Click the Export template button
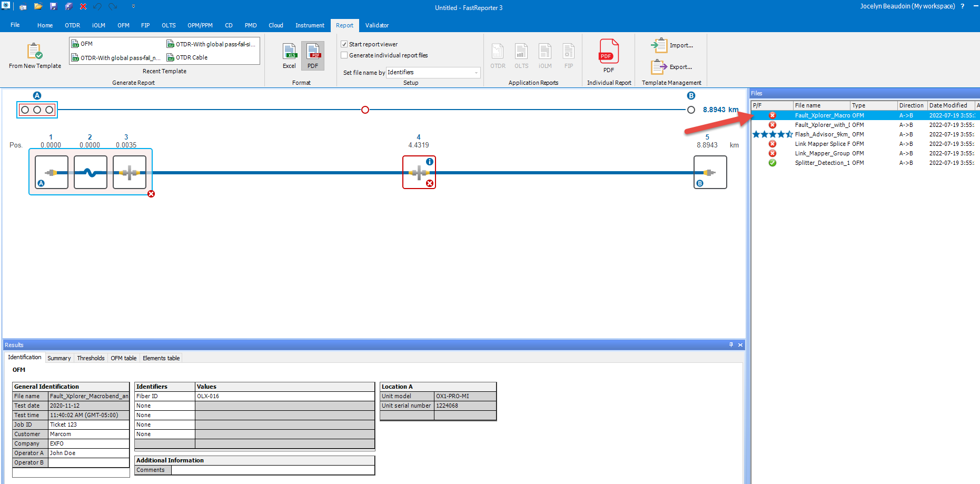 (x=672, y=67)
